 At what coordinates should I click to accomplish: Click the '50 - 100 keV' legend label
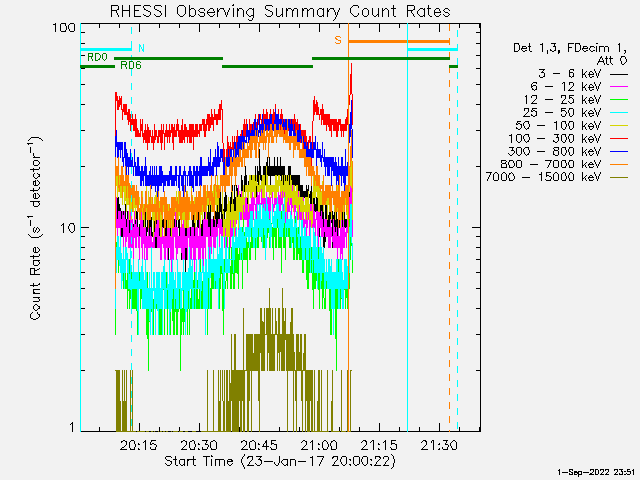[558, 125]
